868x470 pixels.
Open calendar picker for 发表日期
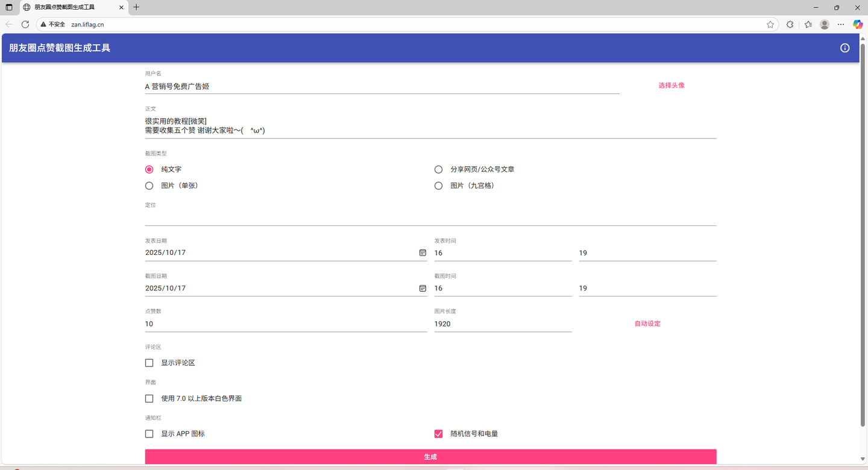[423, 253]
